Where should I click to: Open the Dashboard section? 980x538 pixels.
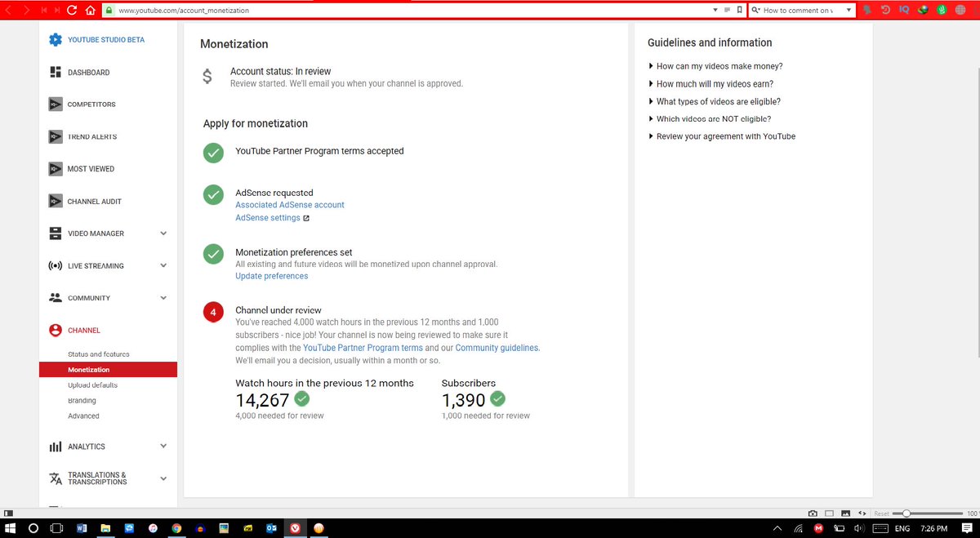(x=88, y=73)
